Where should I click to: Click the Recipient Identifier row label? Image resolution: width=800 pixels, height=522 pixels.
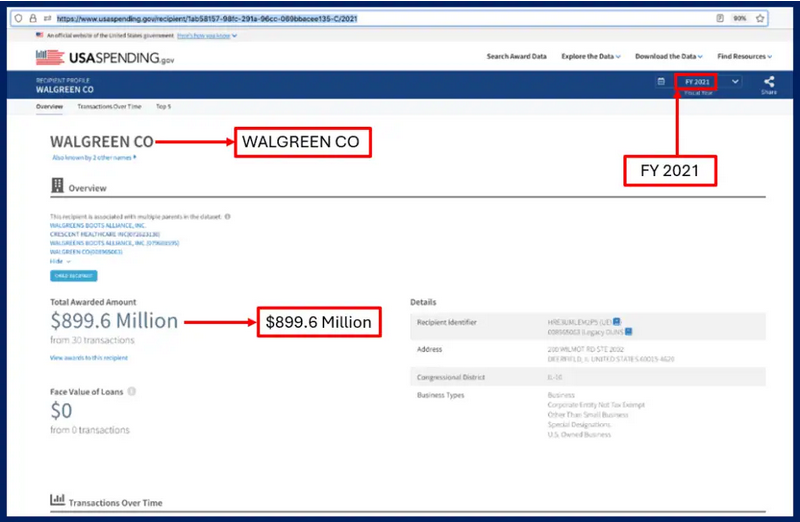[x=446, y=322]
